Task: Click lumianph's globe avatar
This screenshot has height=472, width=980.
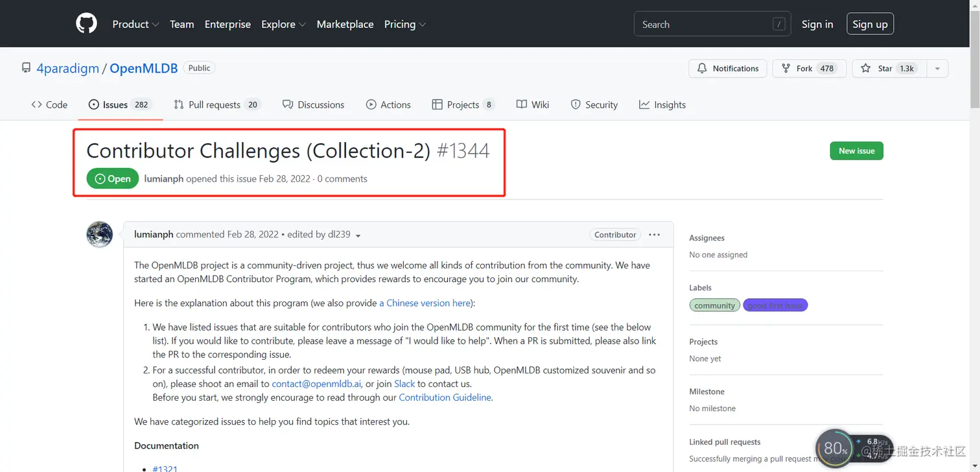Action: [100, 234]
